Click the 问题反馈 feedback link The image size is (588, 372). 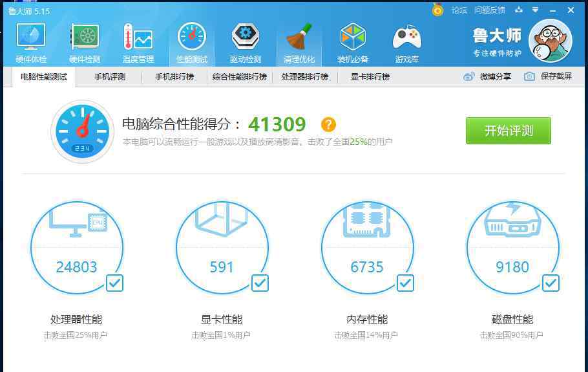click(x=489, y=10)
